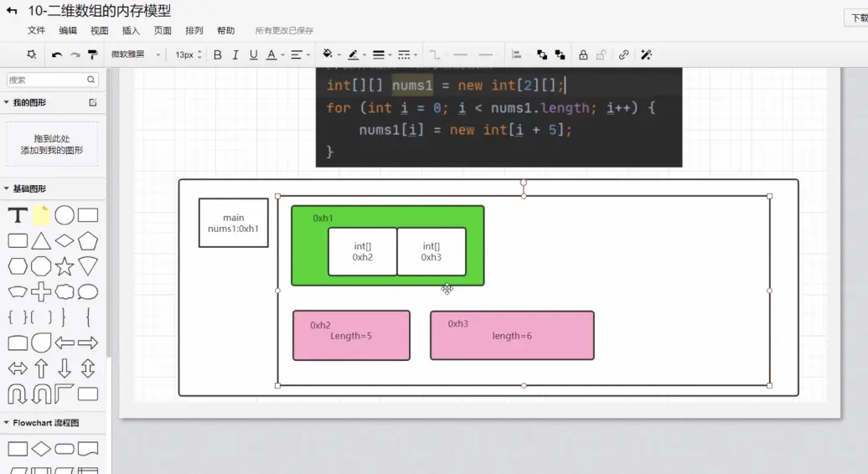Activate the format painter brush
Image resolution: width=868 pixels, height=474 pixels.
[93, 54]
